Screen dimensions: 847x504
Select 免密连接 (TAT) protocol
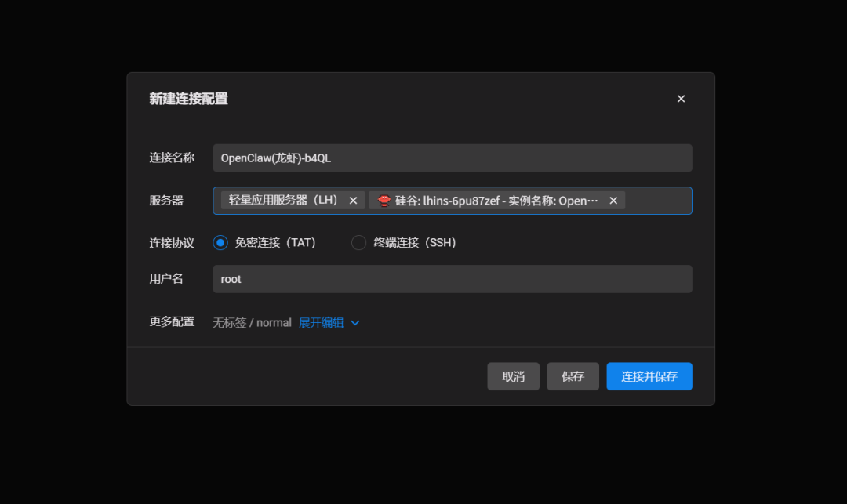coord(220,243)
